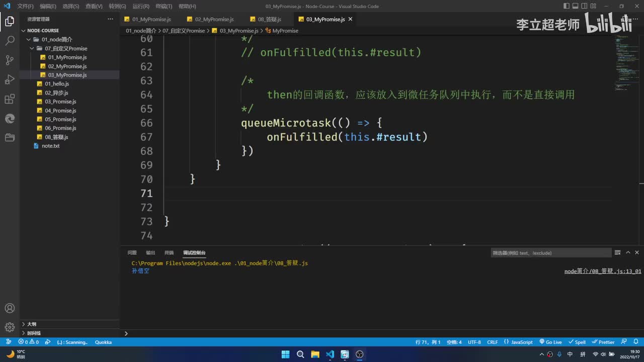Toggle the Spell checker in status bar
The width and height of the screenshot is (644, 362).
coord(578,342)
